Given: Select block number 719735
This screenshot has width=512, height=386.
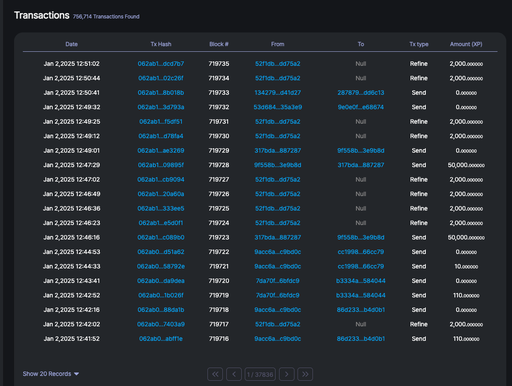Looking at the screenshot, I should coord(219,64).
